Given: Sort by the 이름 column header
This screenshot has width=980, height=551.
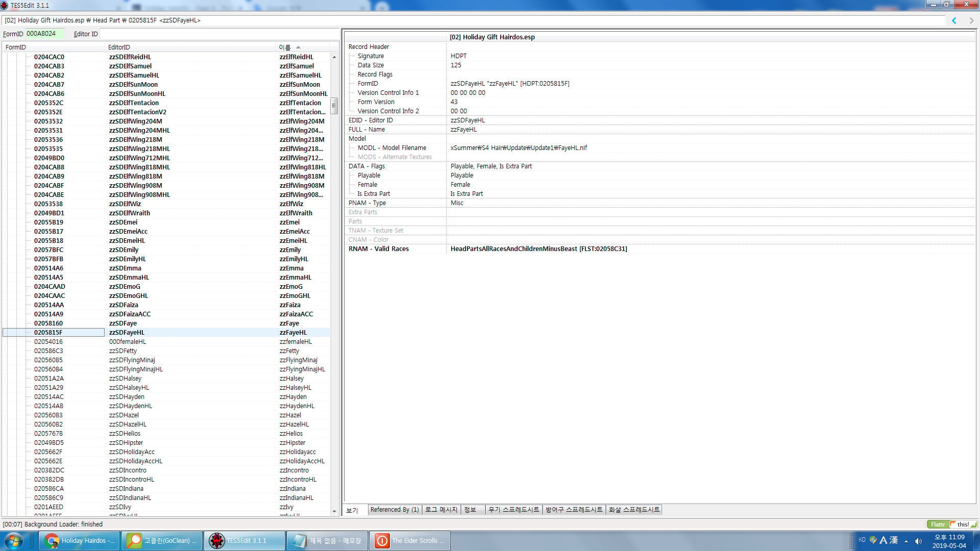Looking at the screenshot, I should click(x=303, y=47).
